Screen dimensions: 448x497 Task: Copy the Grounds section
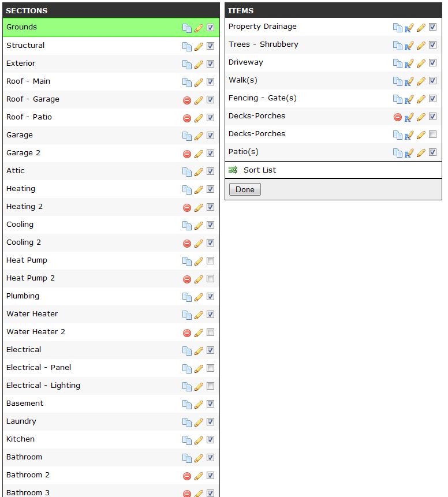coord(186,28)
